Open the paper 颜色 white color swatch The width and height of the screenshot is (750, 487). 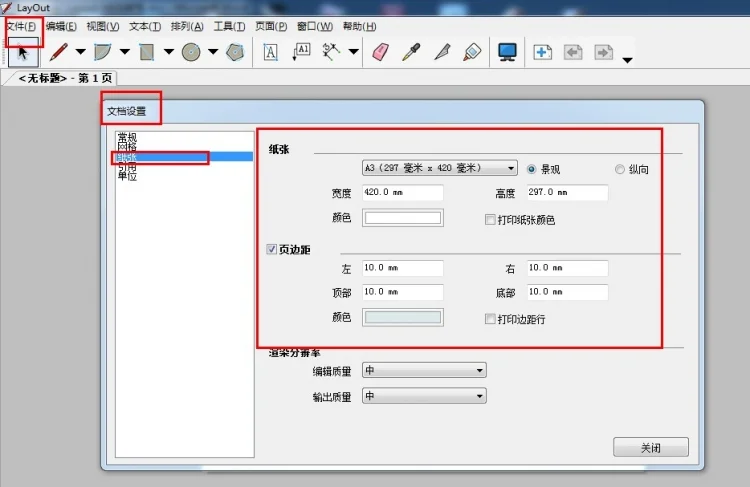403,218
